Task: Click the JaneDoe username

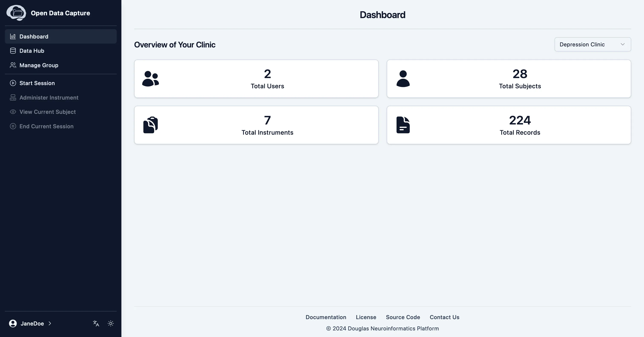Action: pyautogui.click(x=32, y=324)
